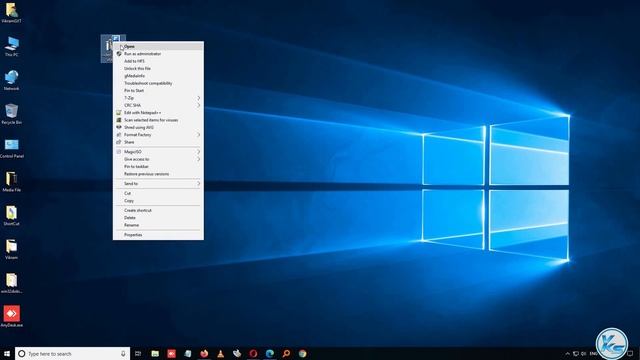Expand the Send to submenu

tap(158, 184)
